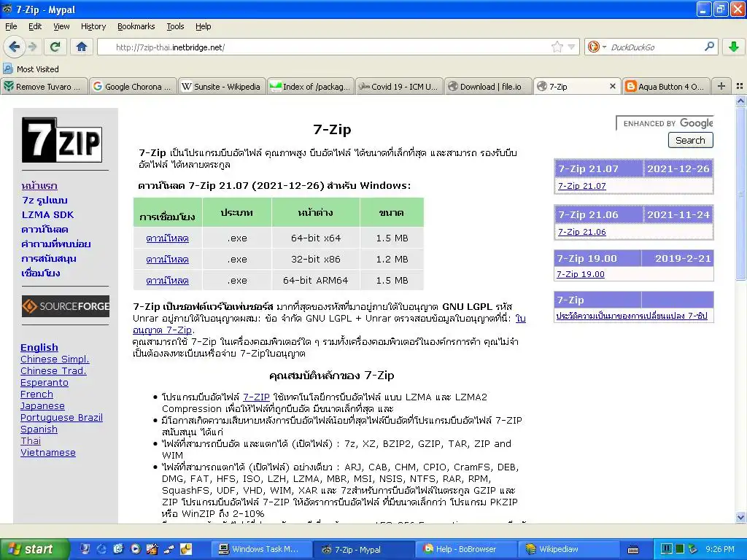Switch language to Esperanto
This screenshot has width=747, height=560.
[x=44, y=382]
